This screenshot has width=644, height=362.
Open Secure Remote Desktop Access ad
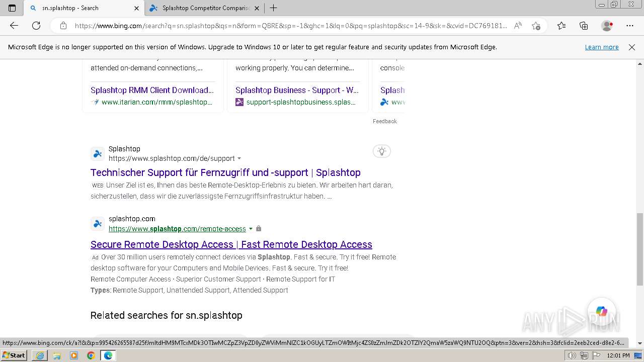pos(231,244)
